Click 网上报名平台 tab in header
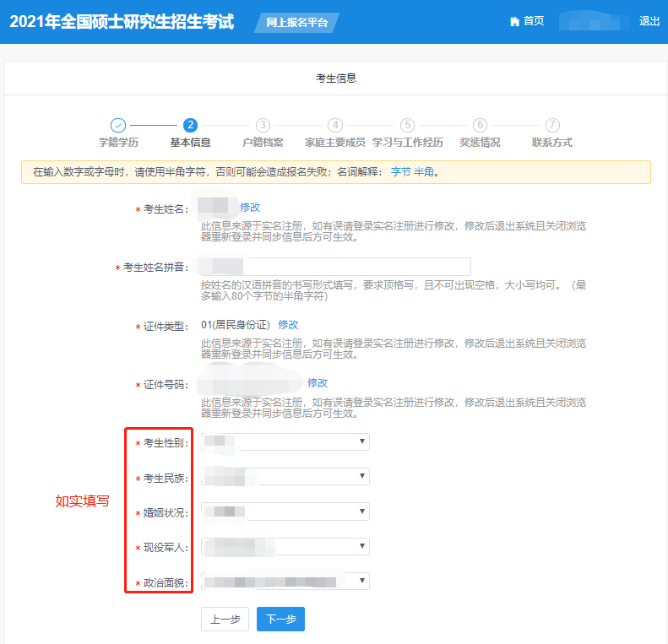The width and height of the screenshot is (668, 644). tap(296, 23)
